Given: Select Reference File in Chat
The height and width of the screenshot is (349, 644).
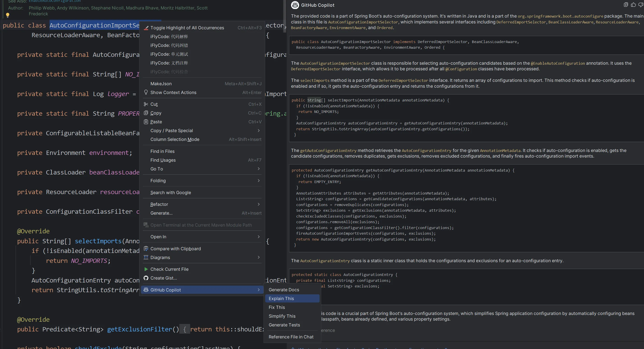Looking at the screenshot, I should pos(292,337).
